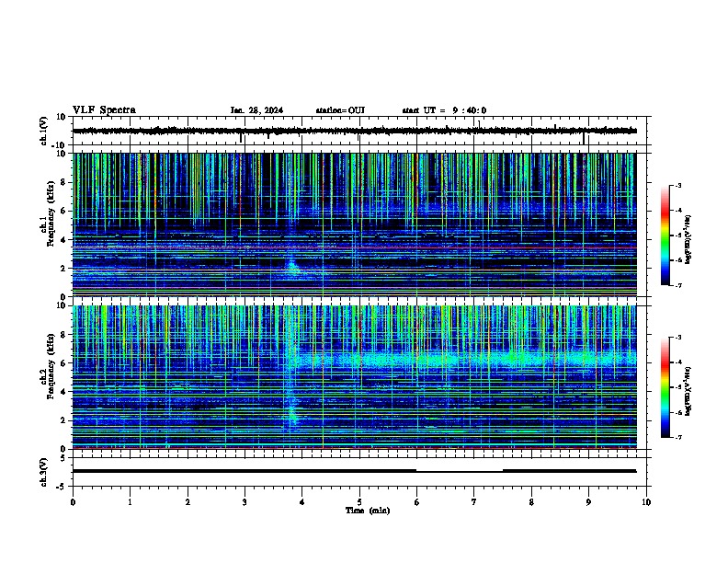Click time axis tick label "8"
The height and width of the screenshot is (563, 728).
coord(531,502)
